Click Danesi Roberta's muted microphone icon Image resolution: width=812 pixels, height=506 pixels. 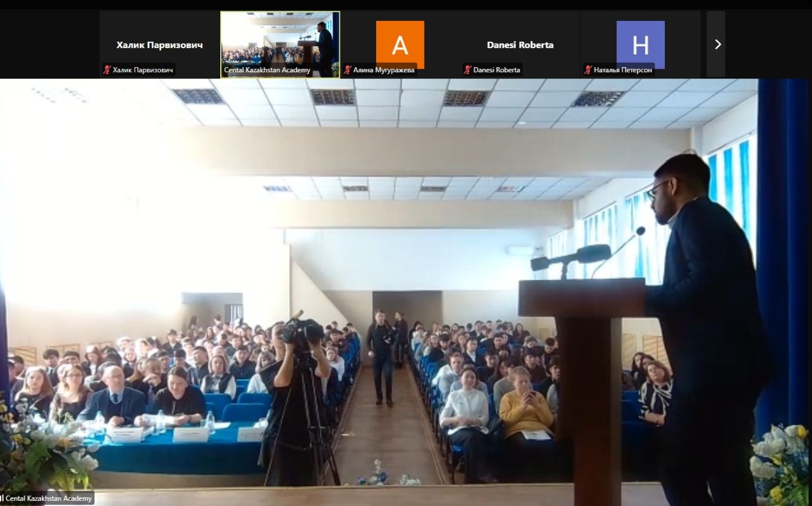click(468, 70)
